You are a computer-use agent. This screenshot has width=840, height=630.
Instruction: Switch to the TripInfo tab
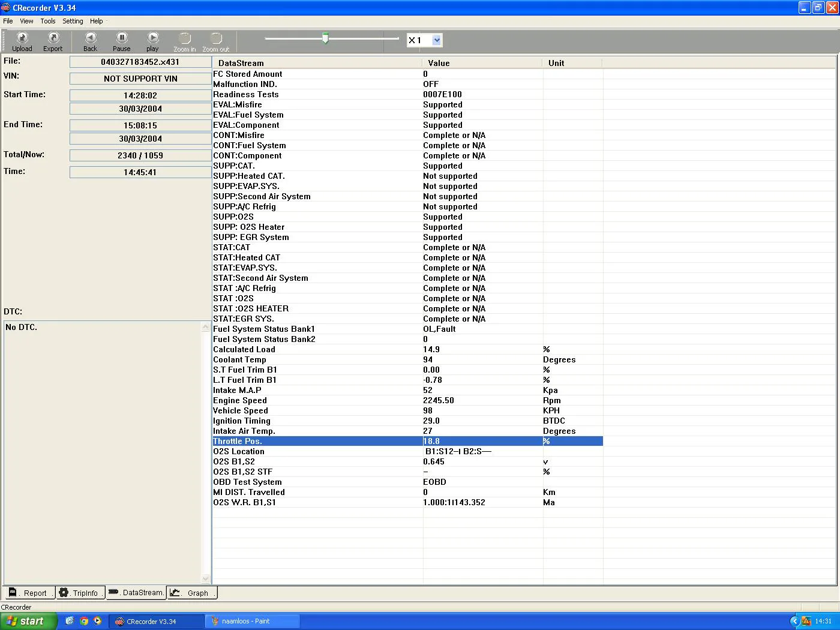click(x=80, y=593)
